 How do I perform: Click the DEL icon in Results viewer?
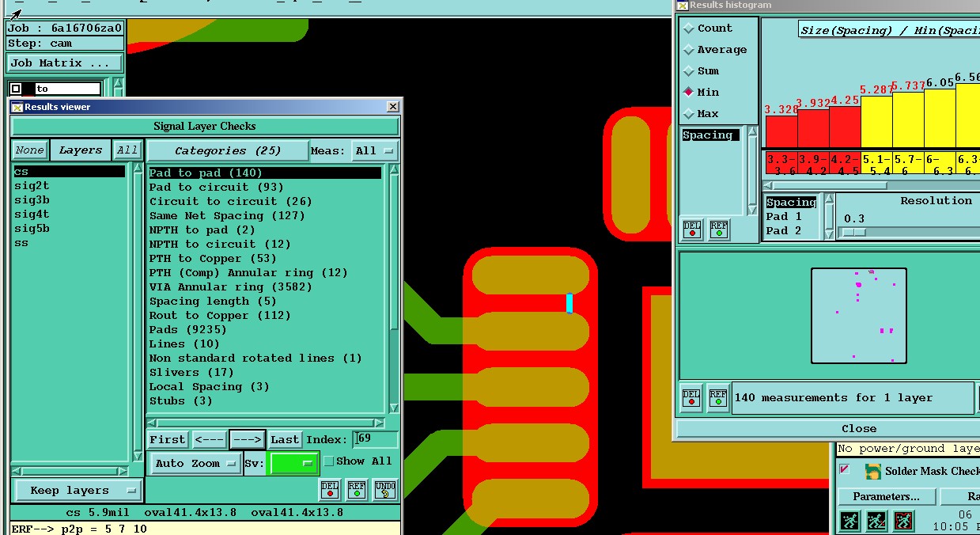tap(330, 490)
